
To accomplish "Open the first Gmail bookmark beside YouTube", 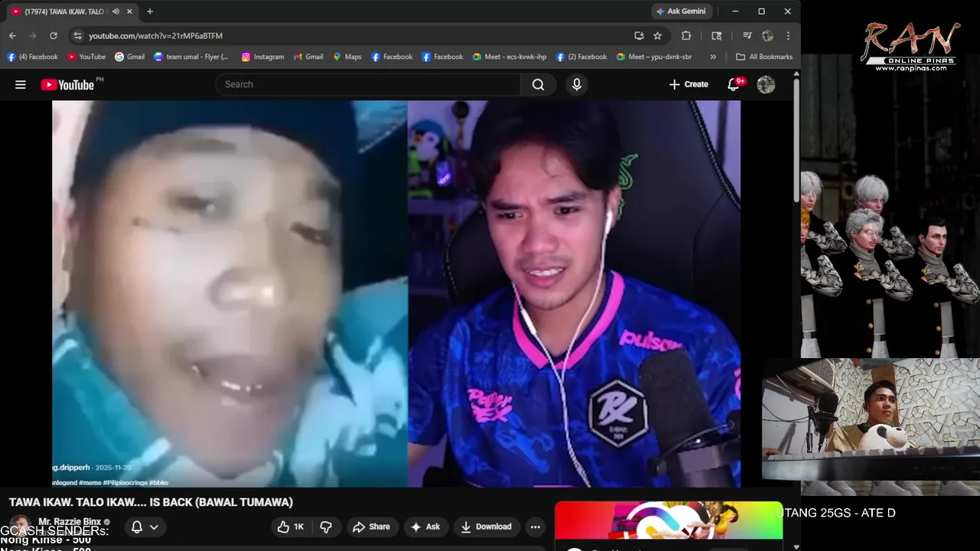I will [x=129, y=57].
